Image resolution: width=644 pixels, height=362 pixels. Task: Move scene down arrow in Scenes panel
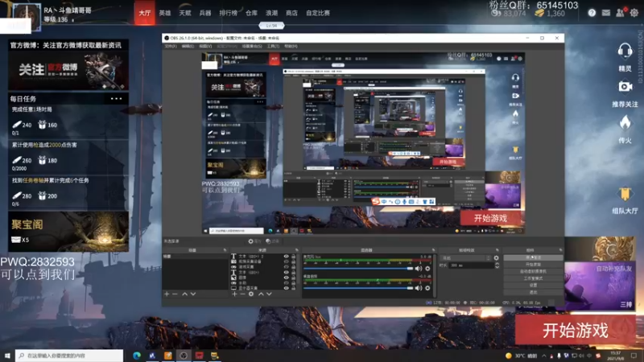pos(193,294)
